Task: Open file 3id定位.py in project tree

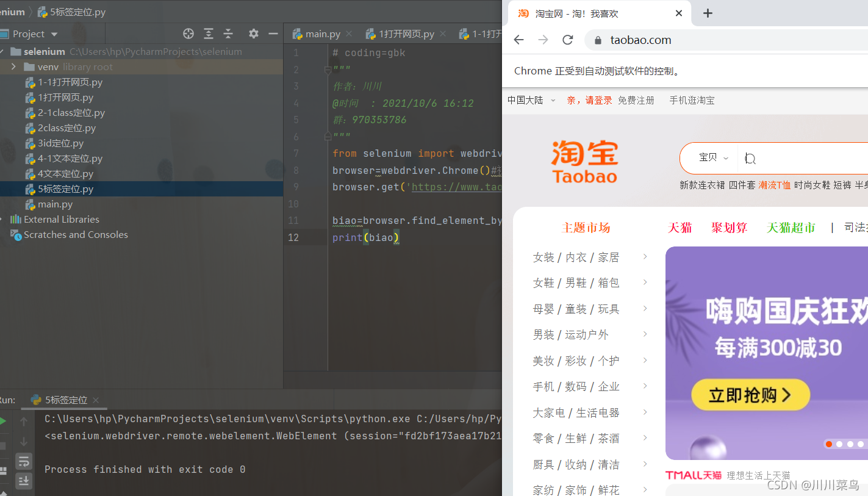Action: (60, 143)
